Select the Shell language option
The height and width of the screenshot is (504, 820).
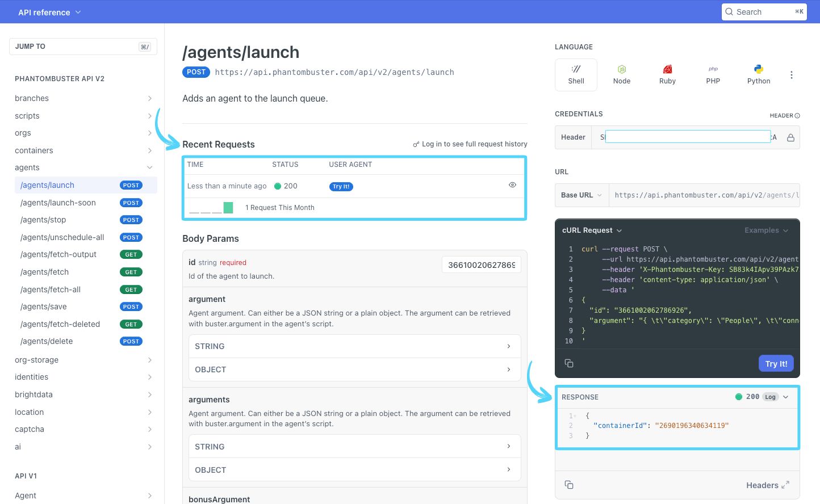click(x=576, y=74)
